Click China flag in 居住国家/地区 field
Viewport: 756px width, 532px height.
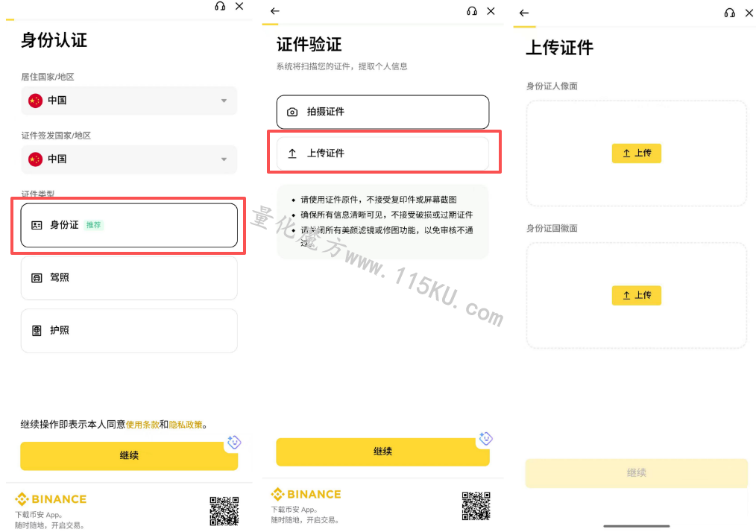click(35, 101)
